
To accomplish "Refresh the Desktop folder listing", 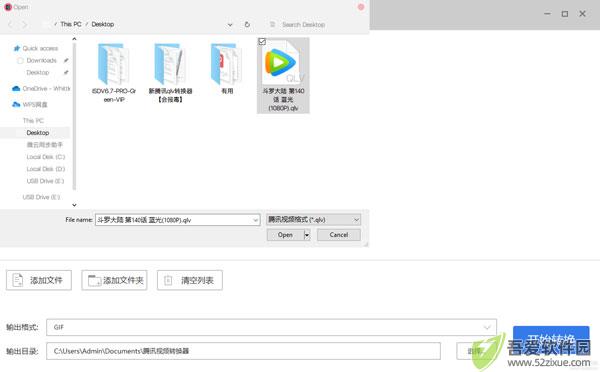I will [x=247, y=24].
